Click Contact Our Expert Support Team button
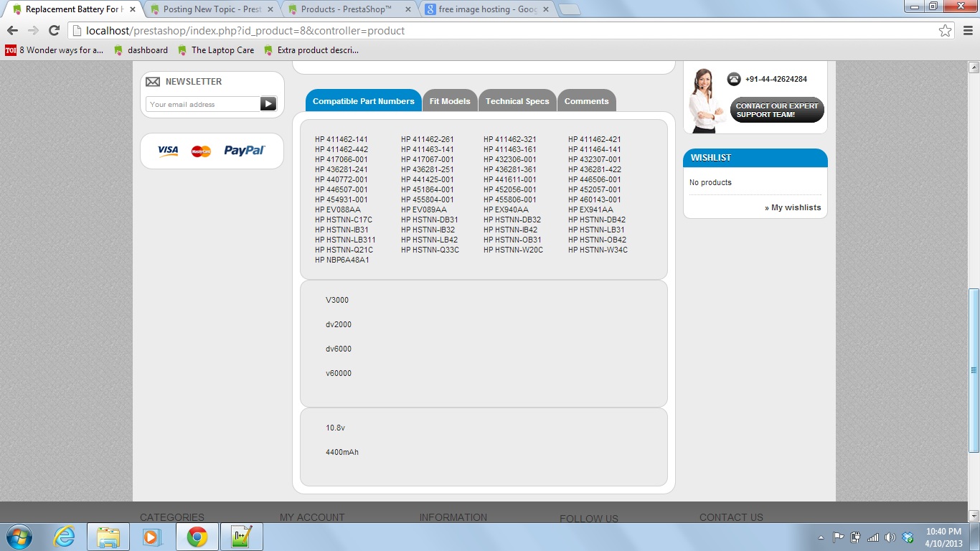The width and height of the screenshot is (980, 551). (777, 110)
